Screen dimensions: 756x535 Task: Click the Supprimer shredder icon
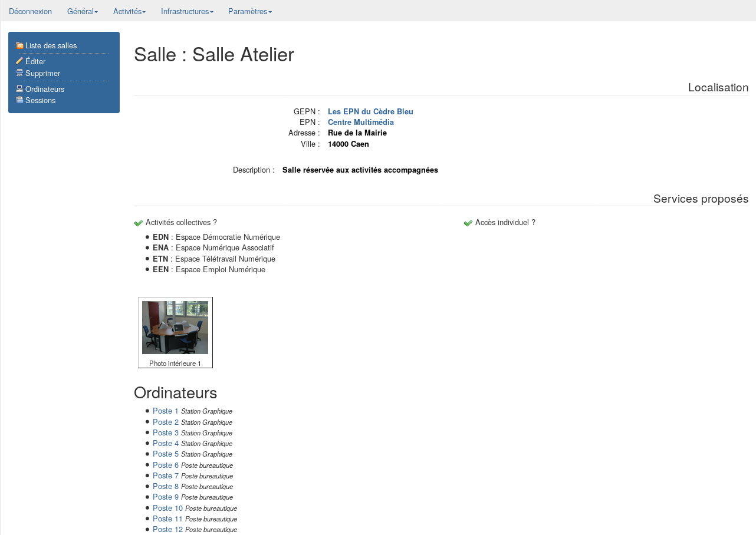[x=19, y=73]
